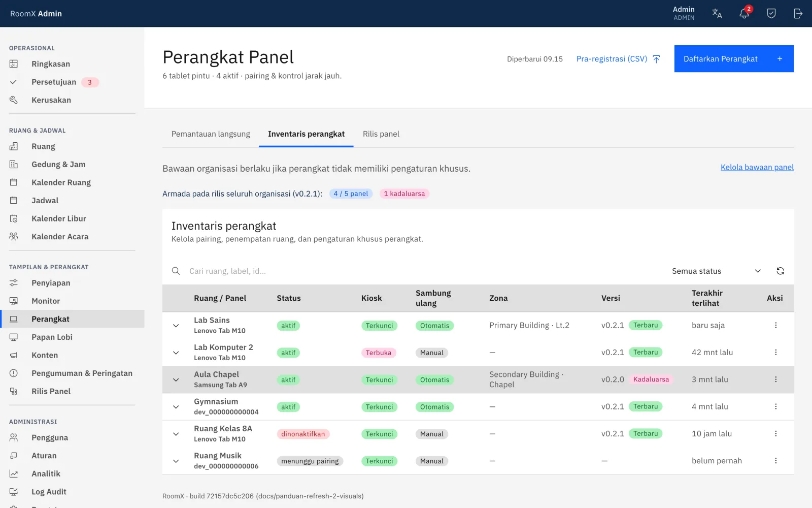This screenshot has height=508, width=812.
Task: Click the shield security icon
Action: (771, 14)
